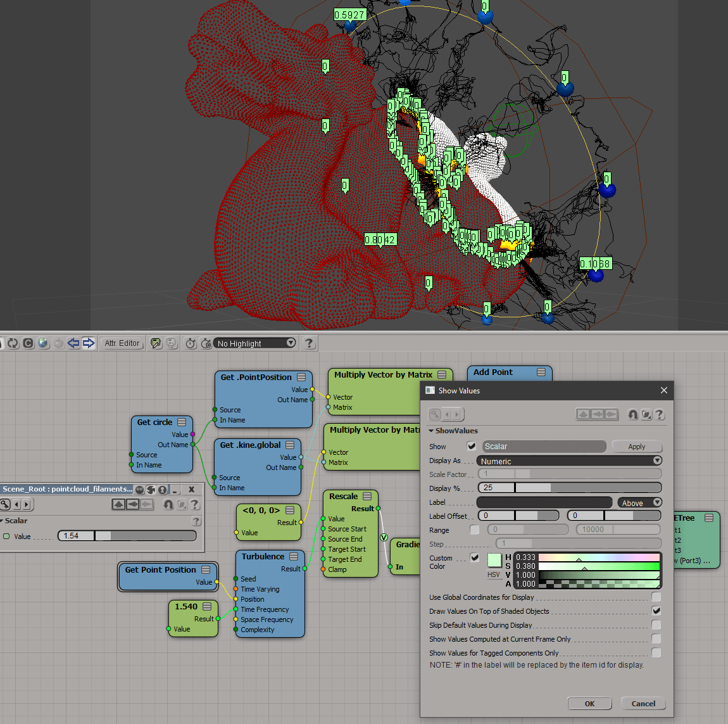
Task: Open the ICE toolbar help question mark
Action: (309, 343)
